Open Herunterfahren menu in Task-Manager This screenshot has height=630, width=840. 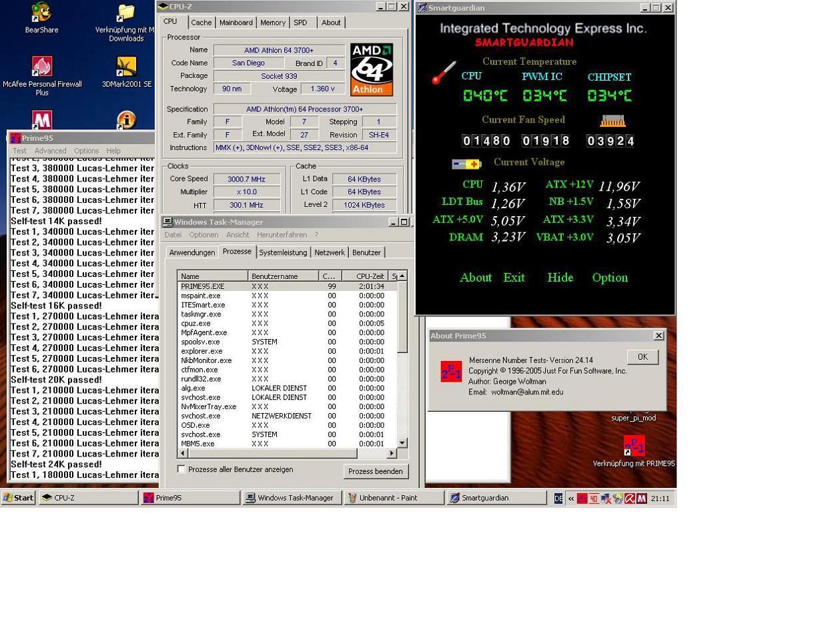coord(282,235)
